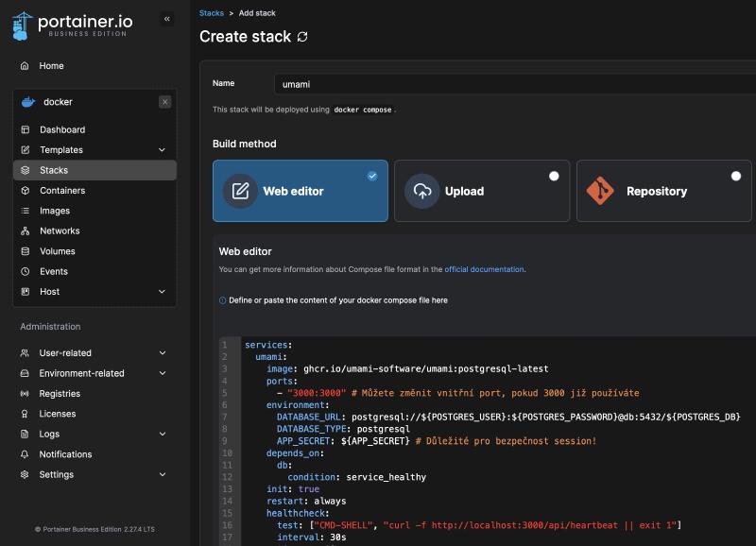Click the DATABASE_TYPE postgresql line
Image resolution: width=756 pixels, height=546 pixels.
(343, 429)
